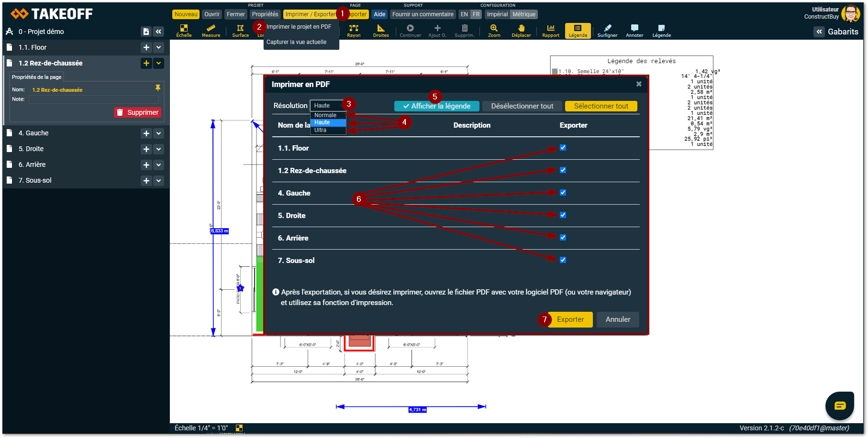Expand the 4. Gauche page chevron
This screenshot has width=868, height=438.
(x=159, y=133)
